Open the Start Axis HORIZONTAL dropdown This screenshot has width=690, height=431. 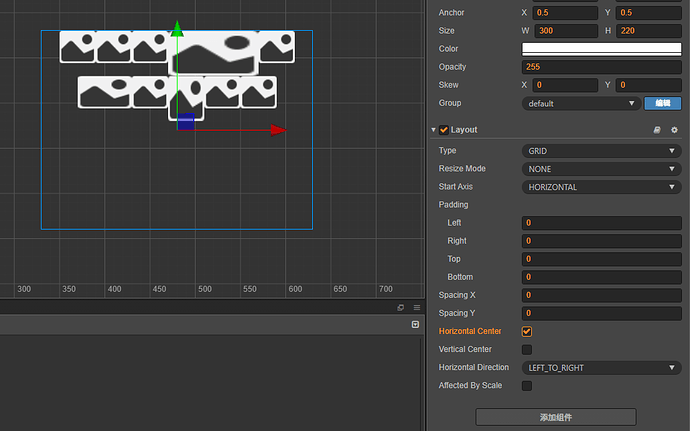click(x=602, y=187)
